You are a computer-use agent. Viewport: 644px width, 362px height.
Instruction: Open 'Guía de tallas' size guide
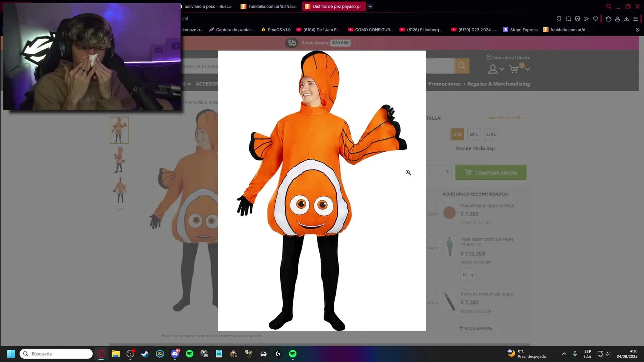(x=507, y=118)
